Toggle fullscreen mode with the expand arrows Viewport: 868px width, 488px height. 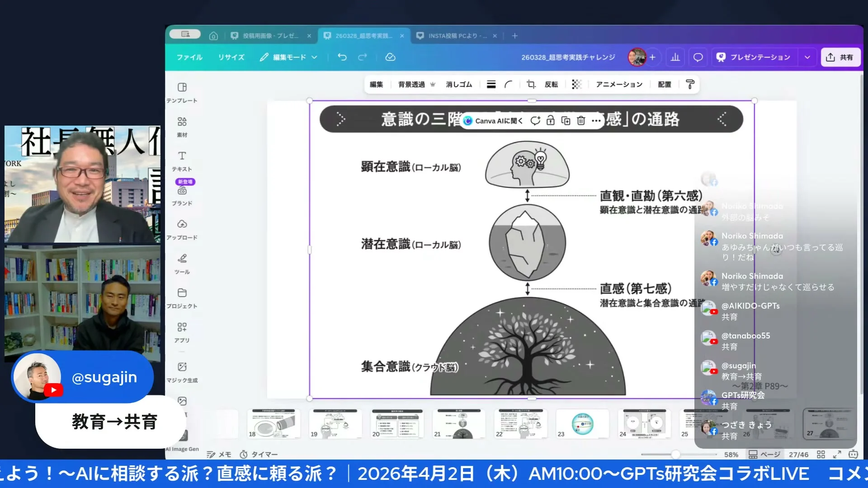click(x=837, y=455)
